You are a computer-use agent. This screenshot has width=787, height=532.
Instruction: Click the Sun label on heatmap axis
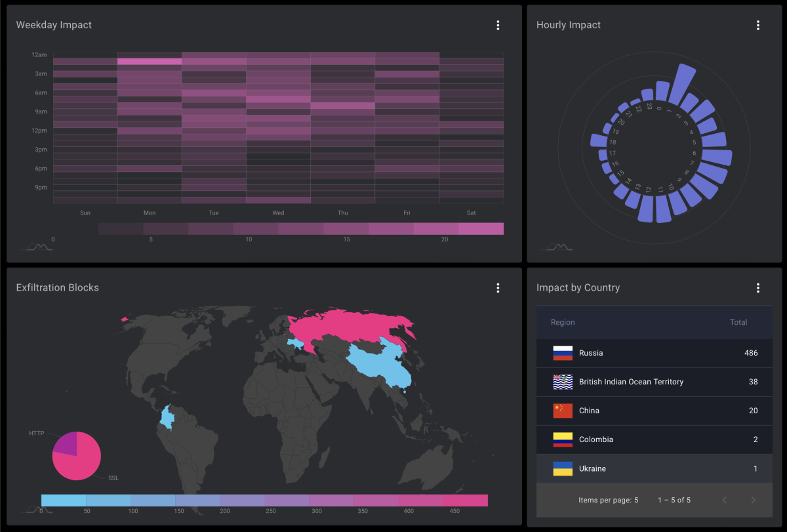click(85, 213)
